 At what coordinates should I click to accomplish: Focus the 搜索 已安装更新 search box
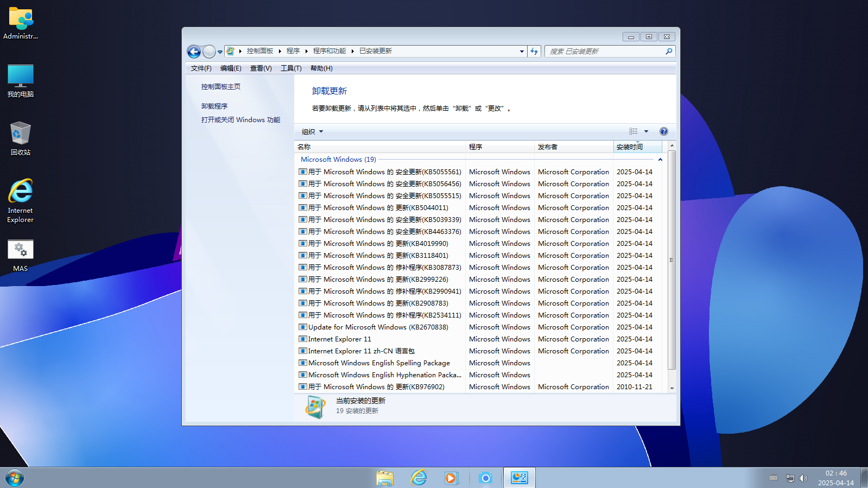(605, 52)
